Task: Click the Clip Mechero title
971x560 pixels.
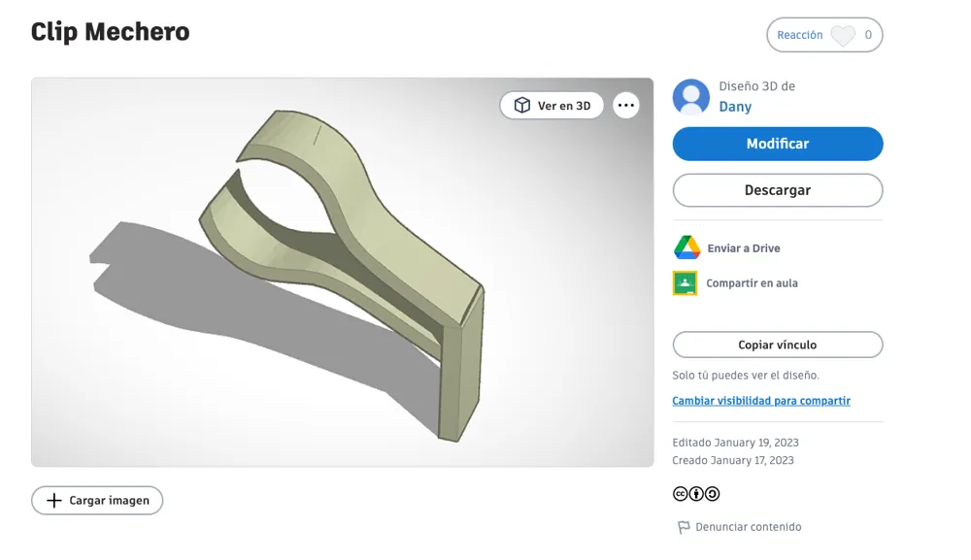Action: pyautogui.click(x=111, y=32)
